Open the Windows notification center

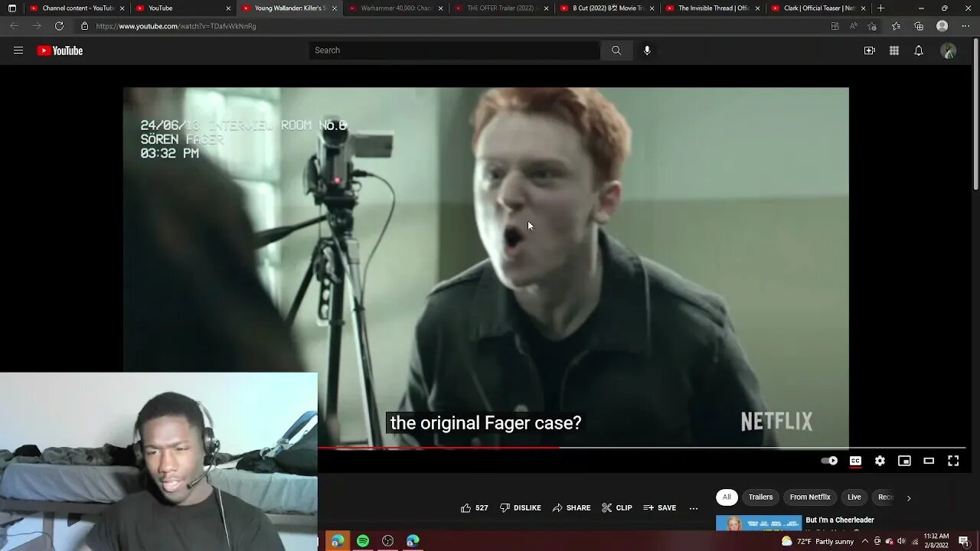(964, 541)
